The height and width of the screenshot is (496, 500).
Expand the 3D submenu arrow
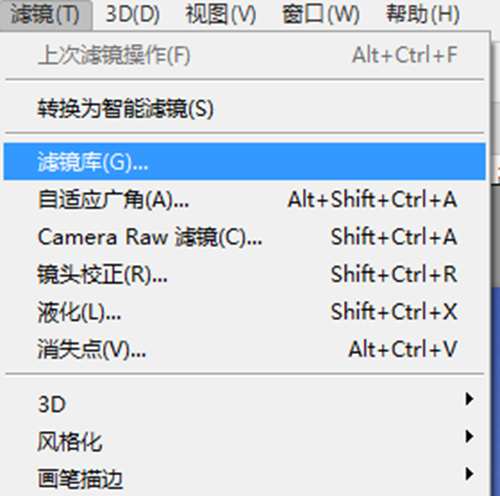pos(469,399)
